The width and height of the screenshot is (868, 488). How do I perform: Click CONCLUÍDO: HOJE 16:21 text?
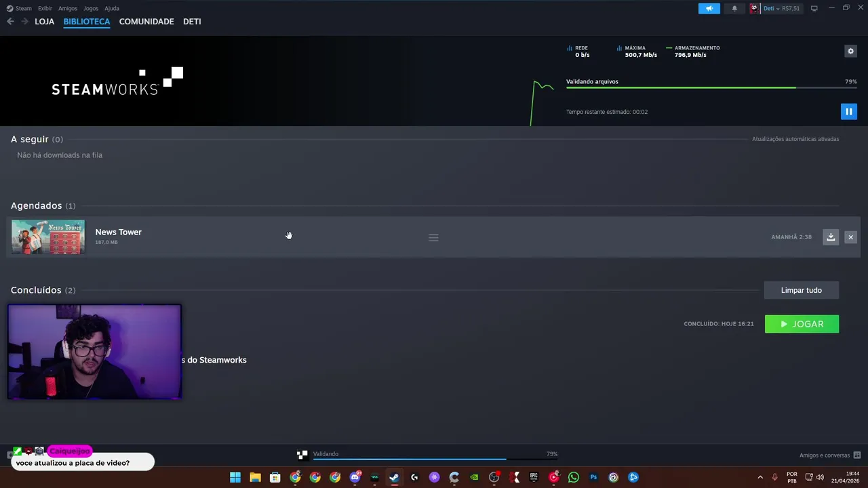click(719, 324)
